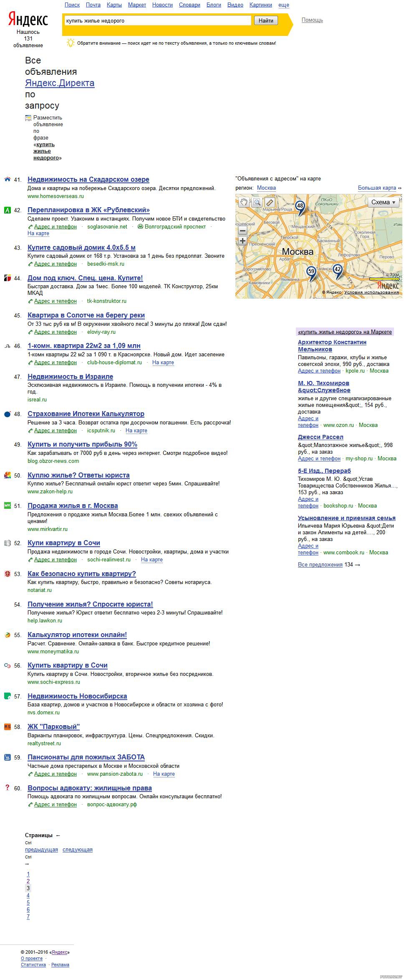Click orange RS favicon of ad 58
This screenshot has height=980, width=404.
(x=7, y=727)
